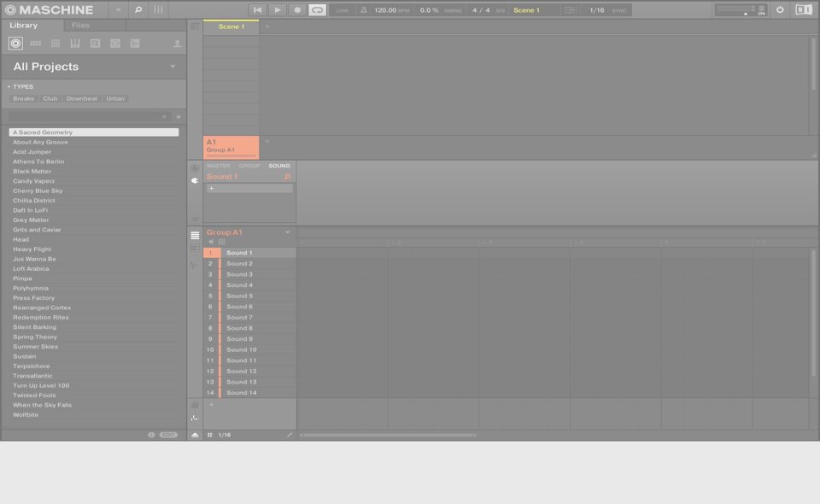Expand the All Projects product selector
Screen dimensions: 820x504
[x=173, y=67]
